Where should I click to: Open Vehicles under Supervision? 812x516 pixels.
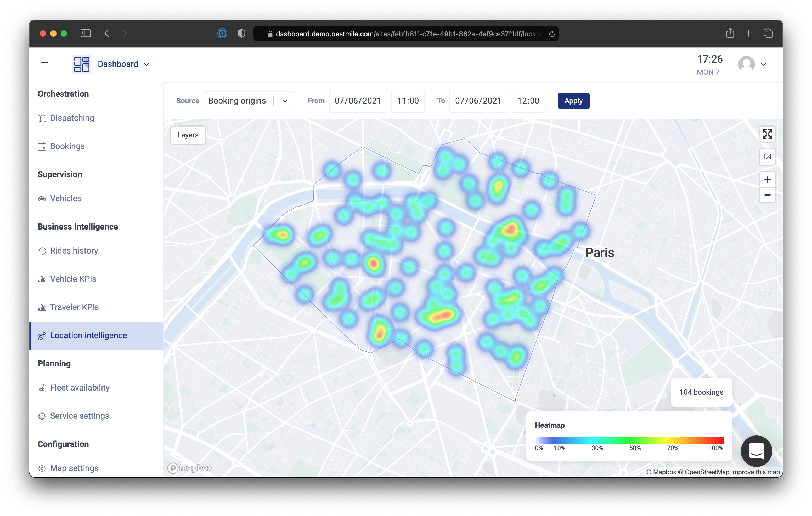65,198
